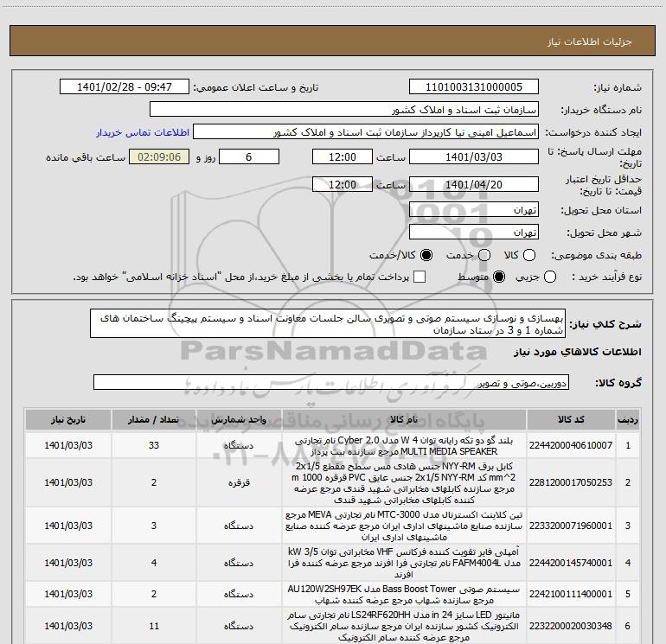Open the buyer contact info link اطلاعات تماس خریدار
This screenshot has height=644, width=666.
(143, 132)
